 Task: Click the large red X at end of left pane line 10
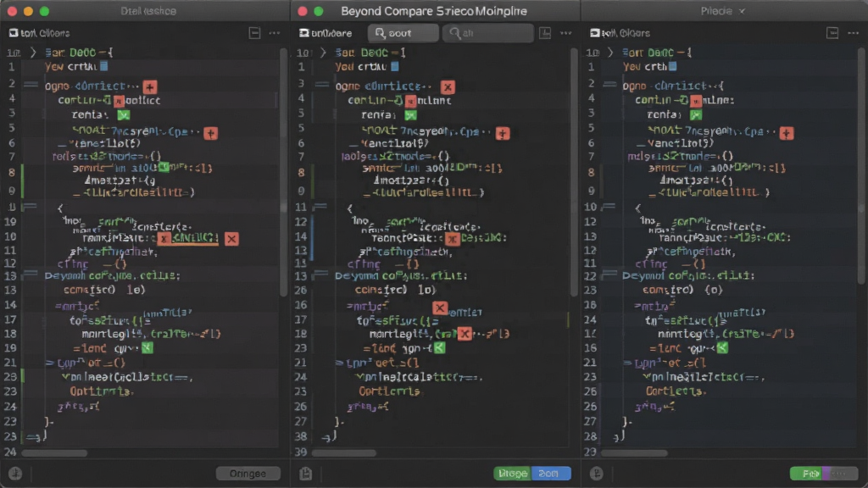click(x=231, y=239)
